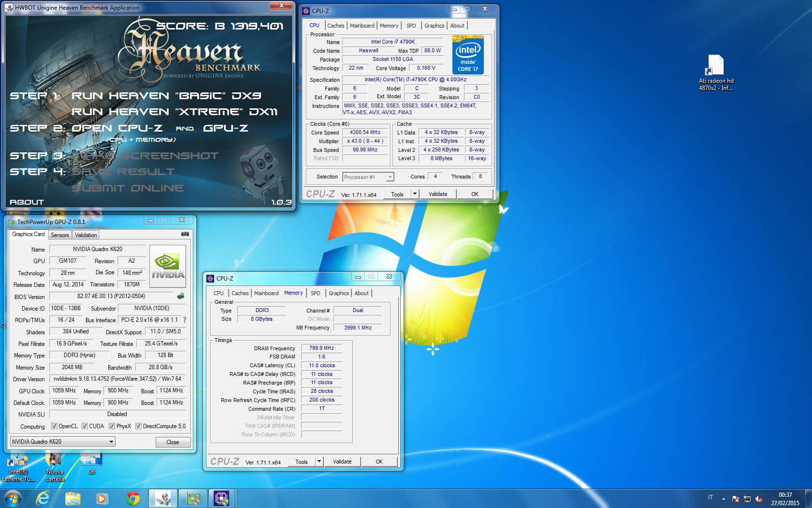The image size is (812, 508).
Task: Show hidden tray icons arrow
Action: click(x=724, y=498)
